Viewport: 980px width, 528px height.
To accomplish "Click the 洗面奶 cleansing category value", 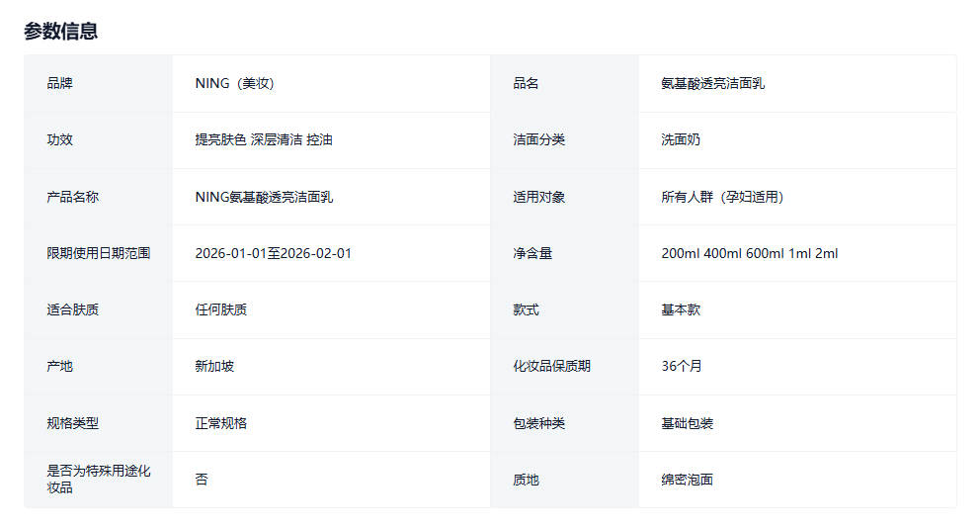I will tap(681, 139).
